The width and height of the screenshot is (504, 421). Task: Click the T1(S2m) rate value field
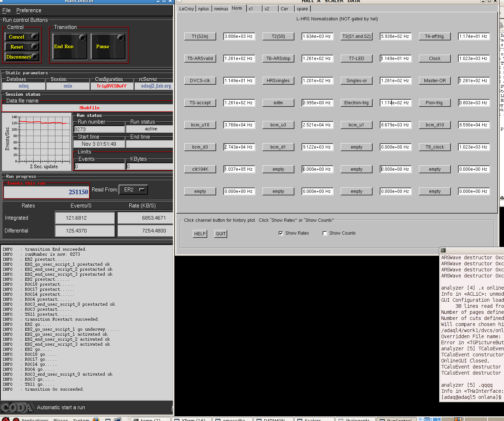pyautogui.click(x=239, y=36)
